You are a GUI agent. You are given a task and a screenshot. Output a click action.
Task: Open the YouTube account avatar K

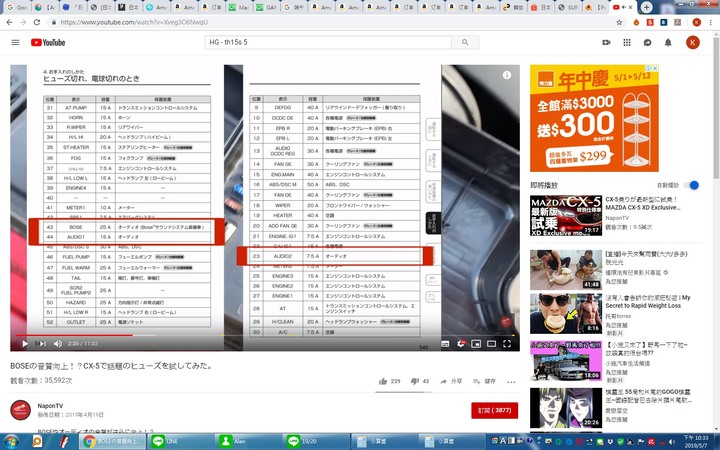point(693,42)
